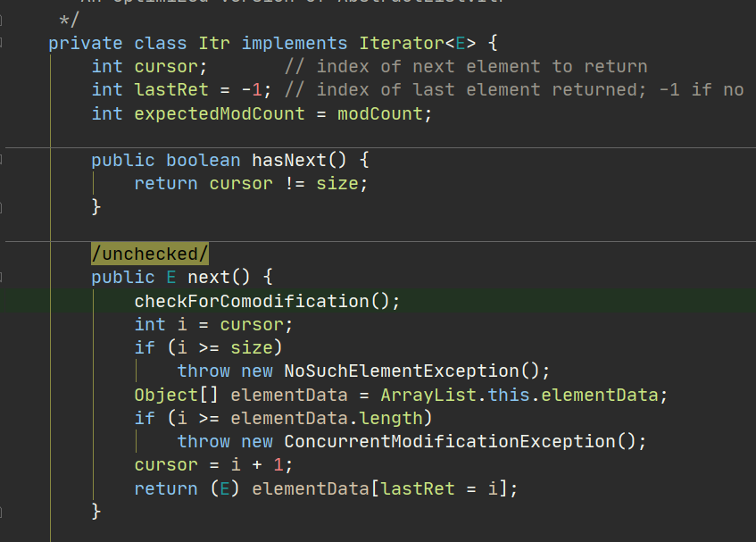Viewport: 756px width, 542px height.
Task: Click cursor in 'int cursor;' declaration
Action: pos(166,67)
